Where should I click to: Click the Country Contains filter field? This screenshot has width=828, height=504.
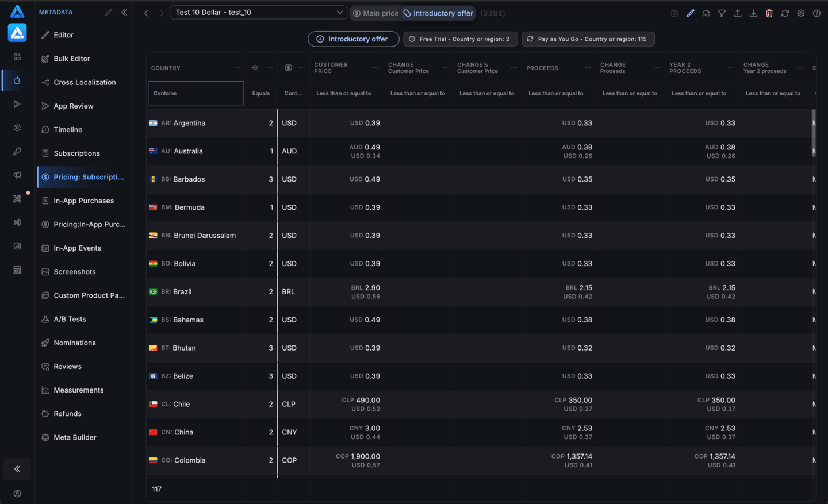click(196, 93)
